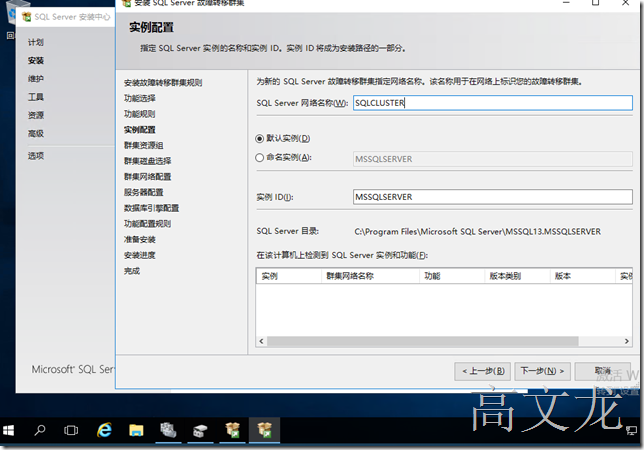Click the Instance ID input field
The height and width of the screenshot is (450, 644).
point(492,197)
